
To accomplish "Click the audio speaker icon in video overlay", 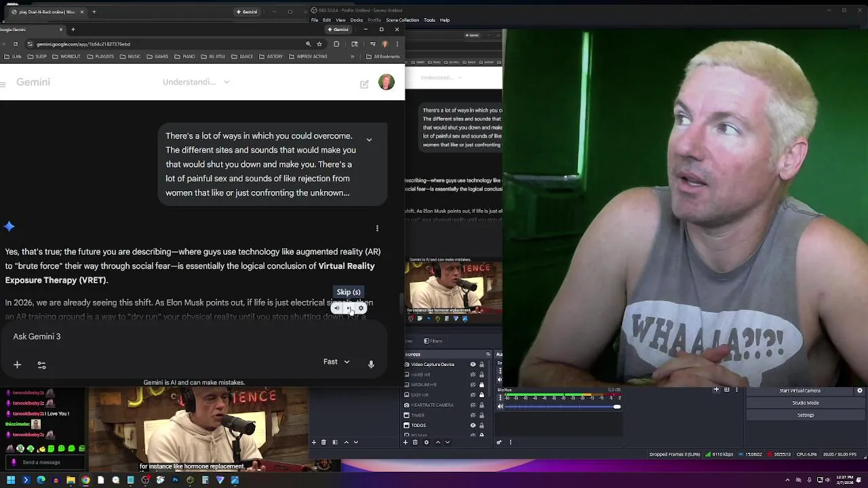I will coord(336,308).
